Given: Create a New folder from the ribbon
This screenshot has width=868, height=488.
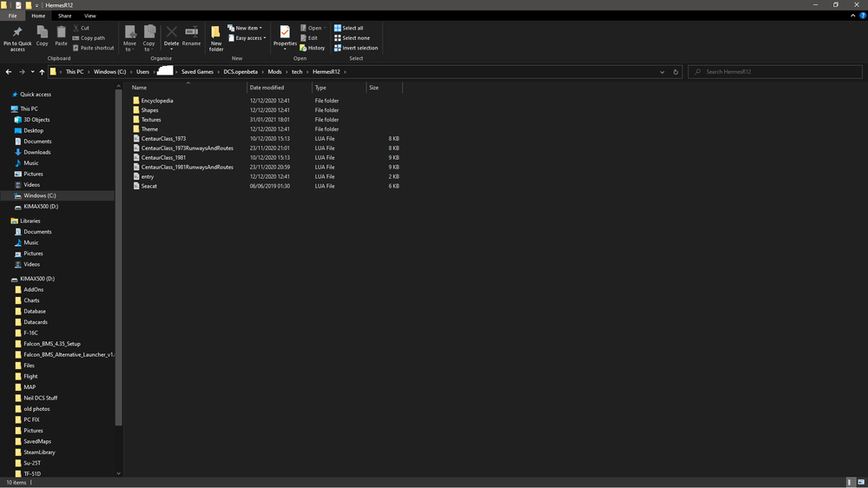Looking at the screenshot, I should point(216,38).
